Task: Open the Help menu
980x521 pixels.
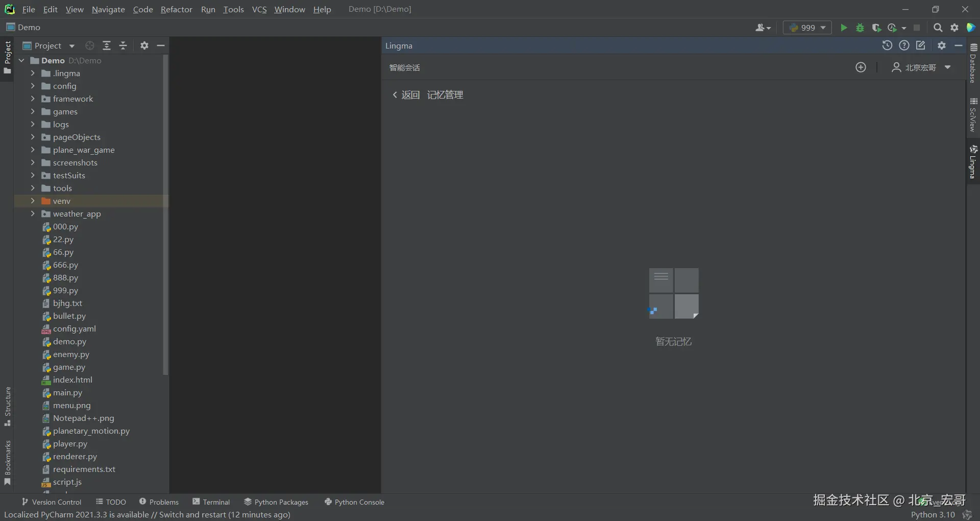Action: point(322,9)
